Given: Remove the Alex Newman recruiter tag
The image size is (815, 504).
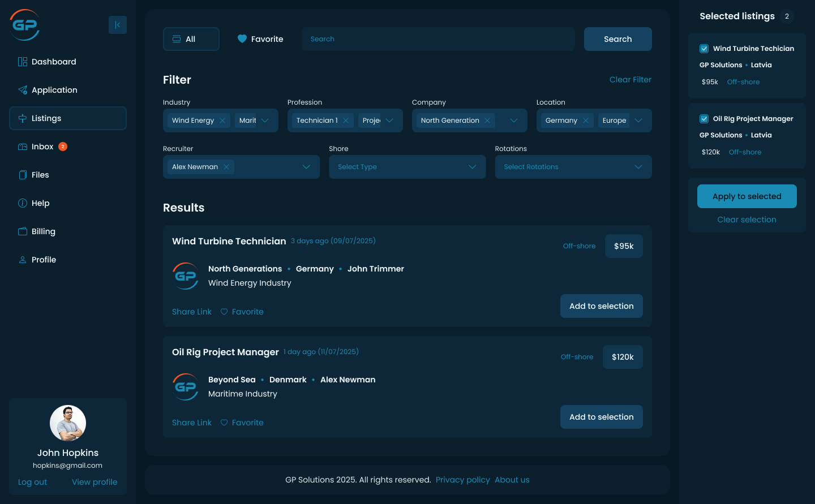Looking at the screenshot, I should pyautogui.click(x=226, y=167).
